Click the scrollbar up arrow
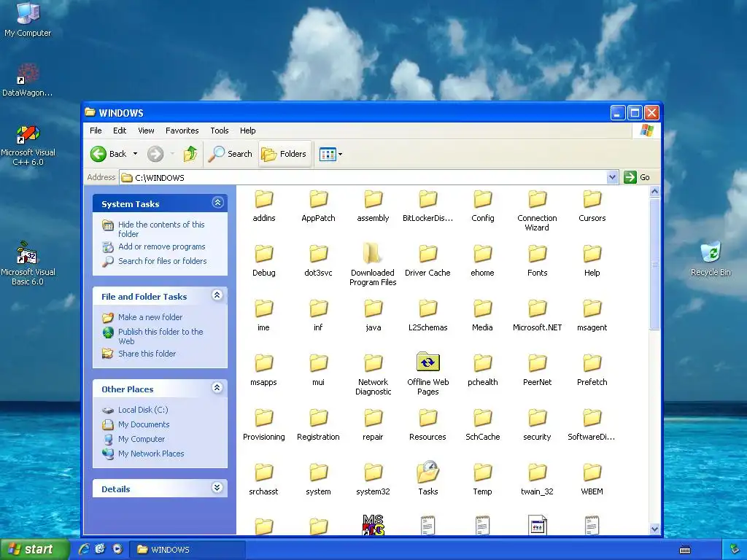Screen dimensions: 747x560 tap(654, 192)
